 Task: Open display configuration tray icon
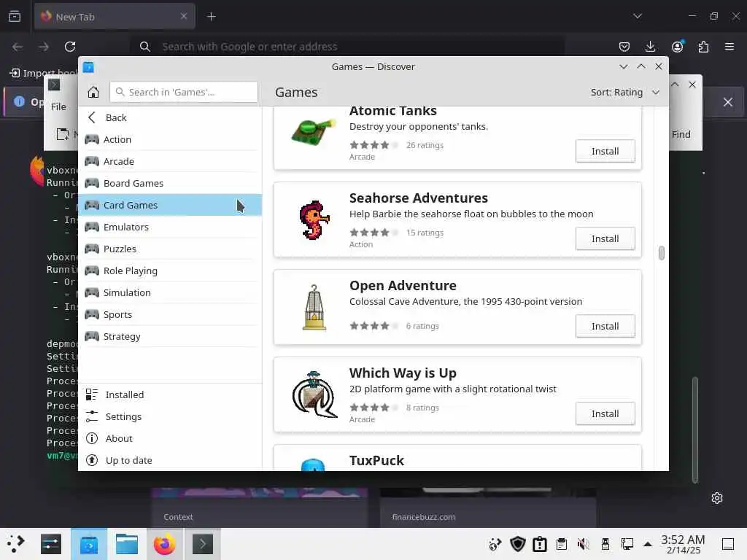(x=627, y=544)
